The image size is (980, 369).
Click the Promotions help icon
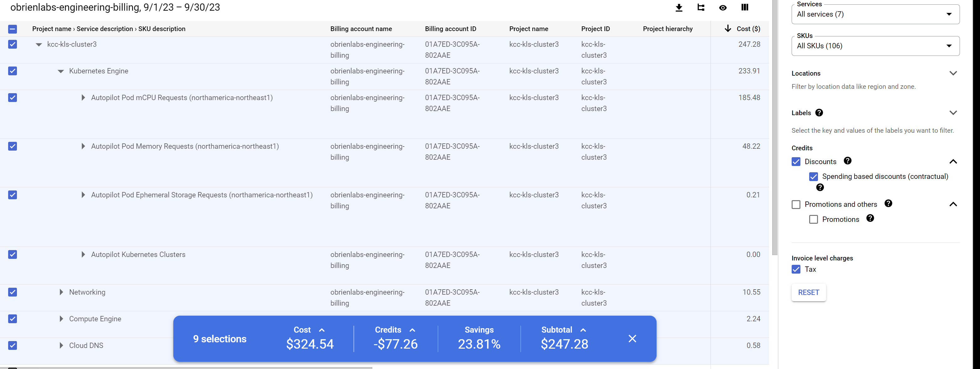tap(870, 219)
